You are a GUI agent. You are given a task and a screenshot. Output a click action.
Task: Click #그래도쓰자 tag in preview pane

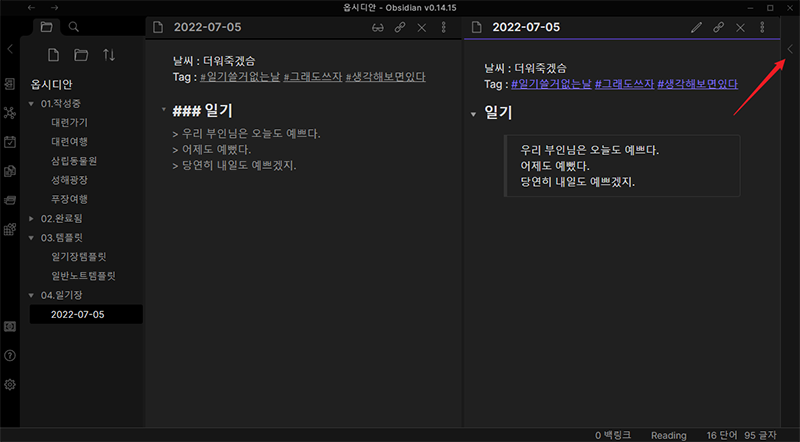[x=624, y=84]
